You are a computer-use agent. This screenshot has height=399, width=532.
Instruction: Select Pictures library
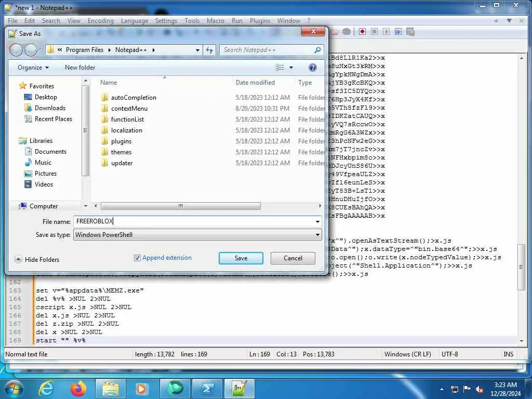click(x=46, y=174)
